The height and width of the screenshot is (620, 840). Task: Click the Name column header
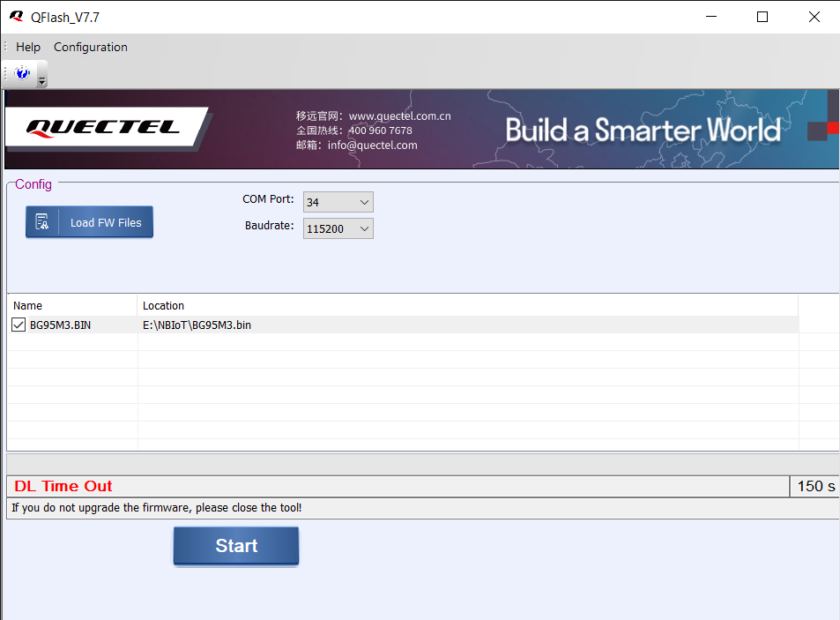(28, 306)
